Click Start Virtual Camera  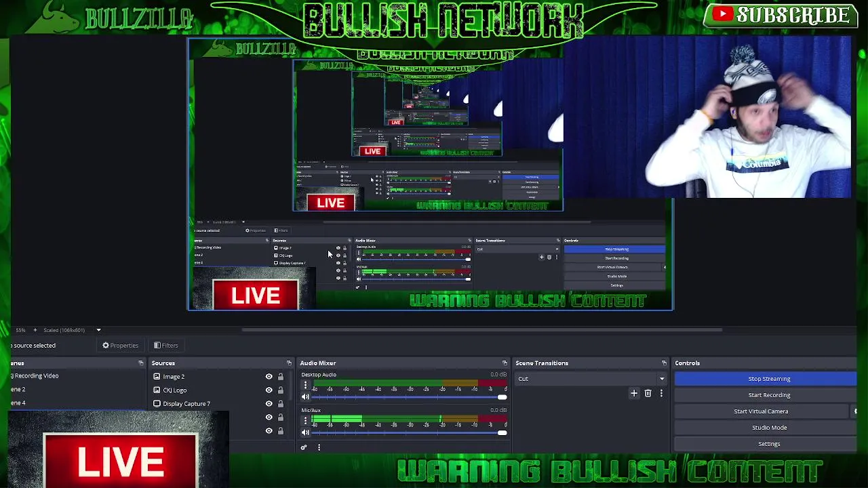click(761, 411)
